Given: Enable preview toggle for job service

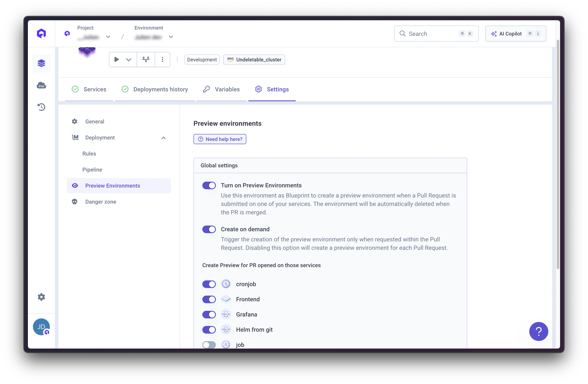Looking at the screenshot, I should [209, 345].
